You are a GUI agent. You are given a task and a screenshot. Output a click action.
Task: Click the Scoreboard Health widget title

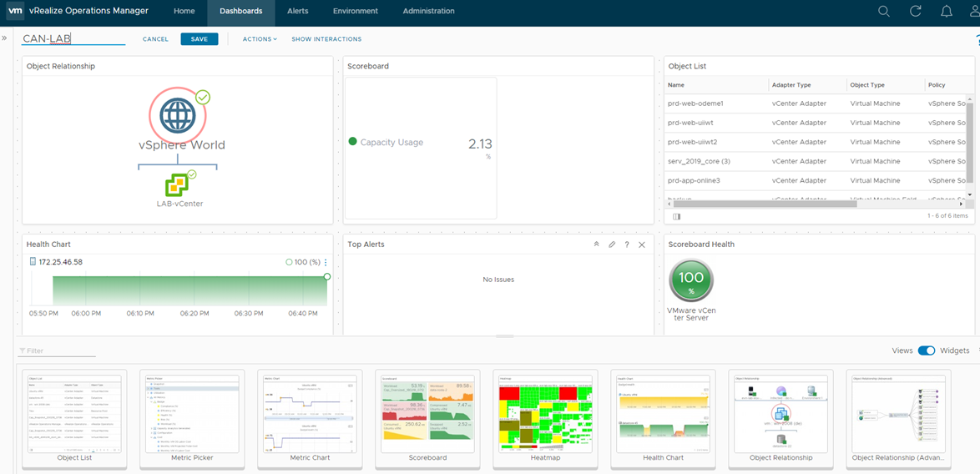pyautogui.click(x=701, y=245)
